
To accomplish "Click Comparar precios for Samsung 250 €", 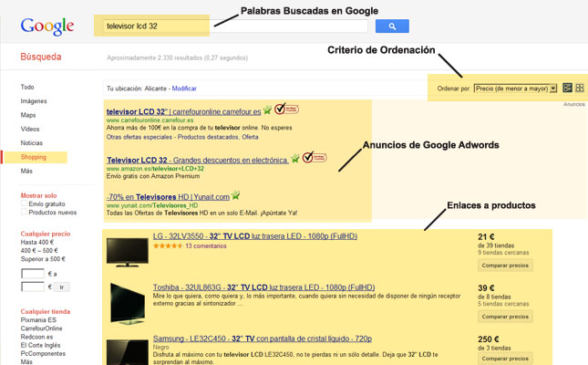I will (505, 359).
